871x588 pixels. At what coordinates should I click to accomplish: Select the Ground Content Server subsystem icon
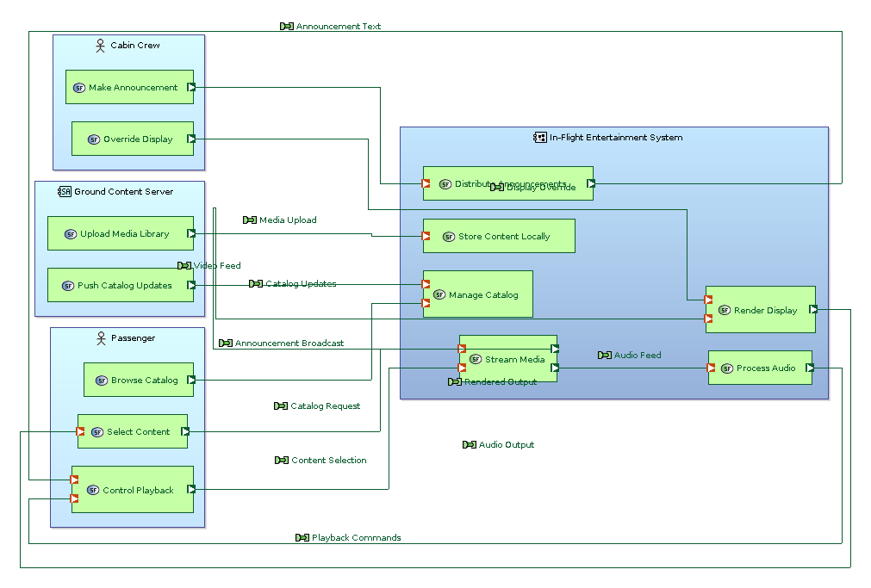(x=64, y=191)
